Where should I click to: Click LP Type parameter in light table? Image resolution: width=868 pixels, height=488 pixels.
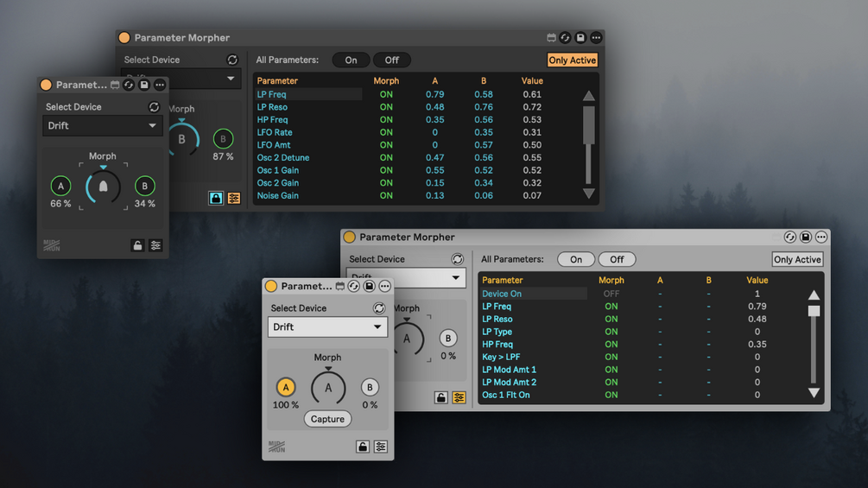[x=497, y=332]
